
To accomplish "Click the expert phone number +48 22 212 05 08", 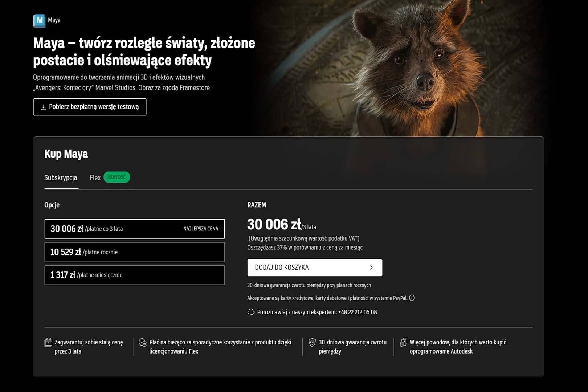I will point(358,312).
